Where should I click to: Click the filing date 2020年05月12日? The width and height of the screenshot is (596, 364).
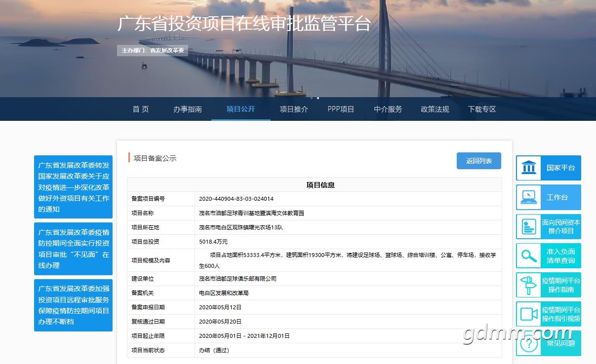click(x=220, y=307)
